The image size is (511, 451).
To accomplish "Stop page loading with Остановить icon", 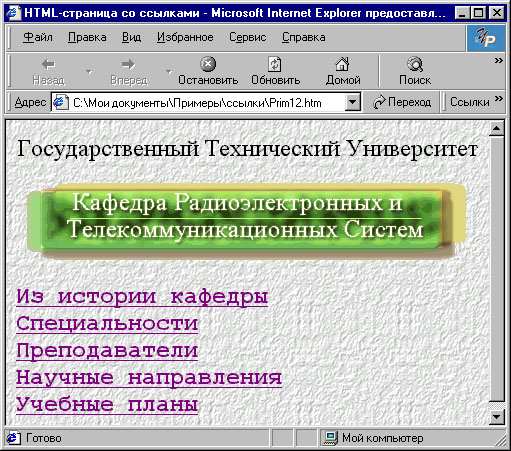I will coord(208,64).
